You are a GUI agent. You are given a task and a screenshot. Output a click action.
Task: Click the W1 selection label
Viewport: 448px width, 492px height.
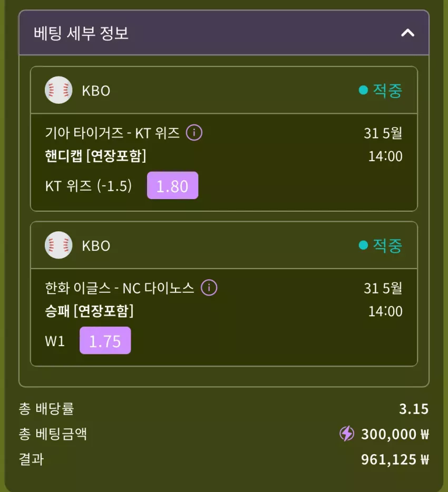[x=55, y=341]
